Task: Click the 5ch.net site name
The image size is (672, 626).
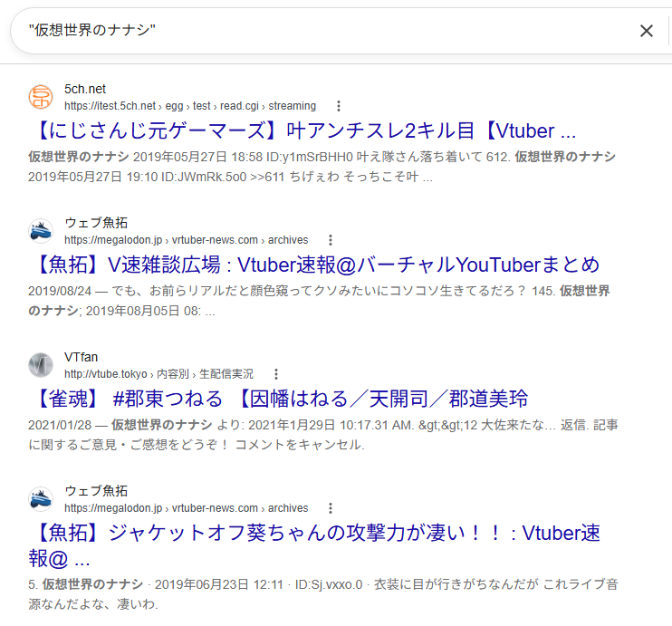Action: pos(85,89)
